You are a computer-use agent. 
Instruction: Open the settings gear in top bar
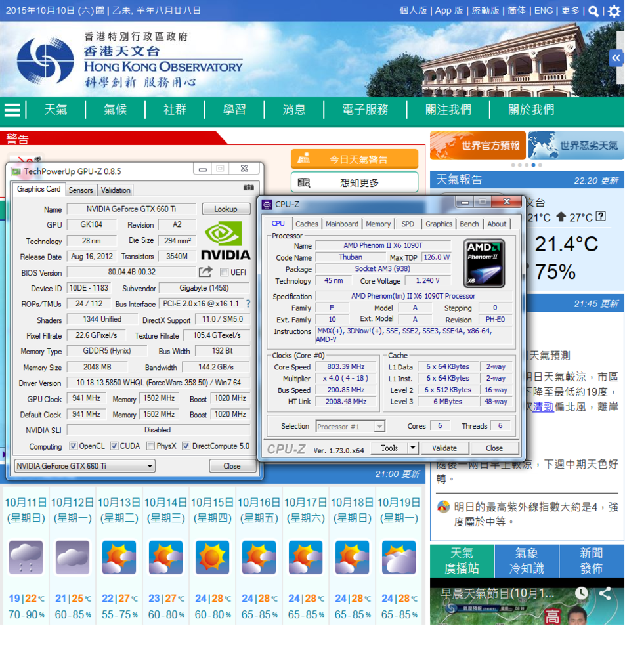click(614, 10)
